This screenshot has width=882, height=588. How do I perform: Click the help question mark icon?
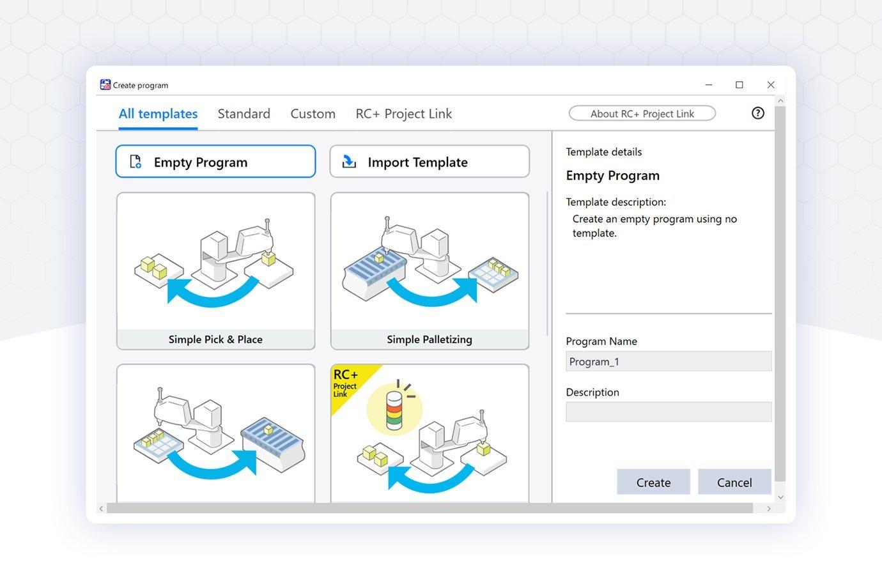click(x=757, y=113)
